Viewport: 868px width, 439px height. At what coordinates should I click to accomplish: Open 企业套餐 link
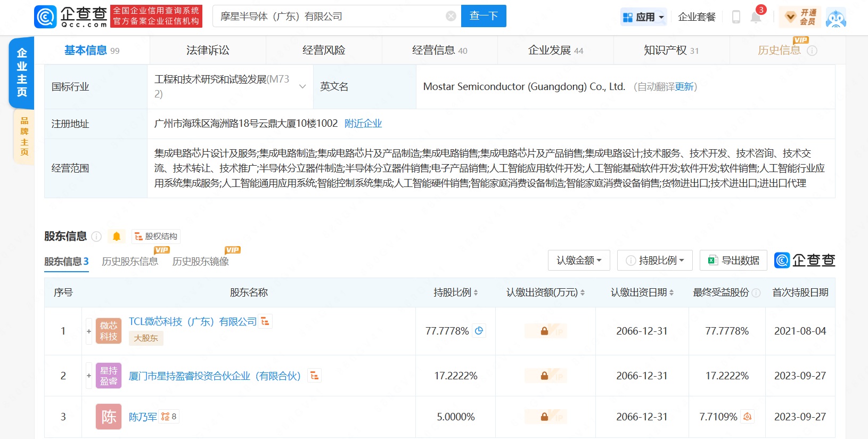697,17
